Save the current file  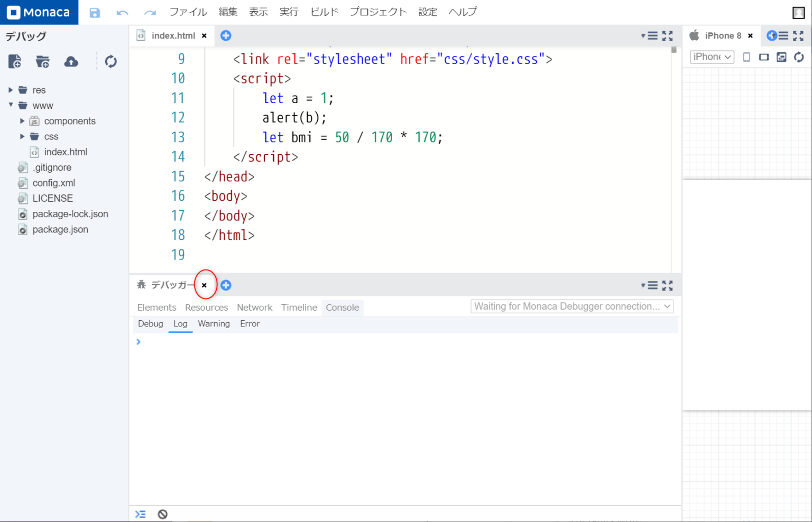coord(95,12)
